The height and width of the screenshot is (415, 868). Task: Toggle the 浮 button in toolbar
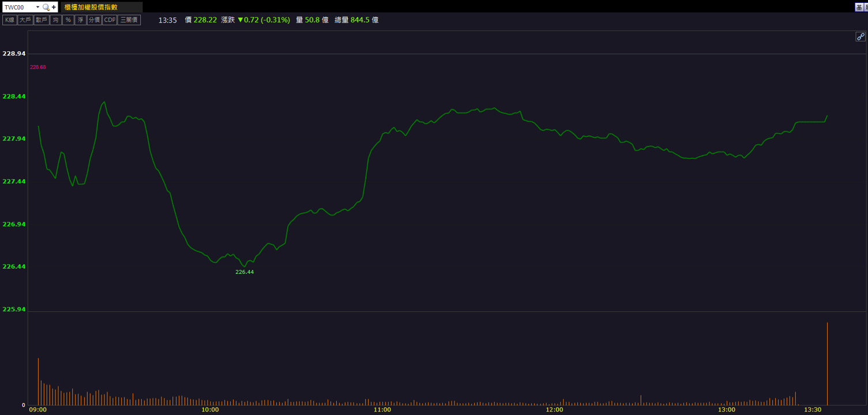click(80, 20)
